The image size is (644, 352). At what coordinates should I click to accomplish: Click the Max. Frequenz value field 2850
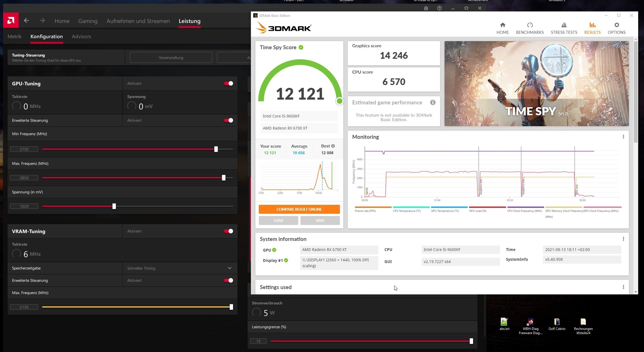tap(24, 178)
